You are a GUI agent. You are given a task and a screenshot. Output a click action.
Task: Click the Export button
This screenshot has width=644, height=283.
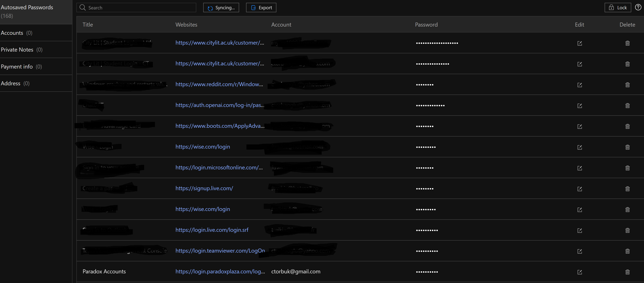point(261,8)
